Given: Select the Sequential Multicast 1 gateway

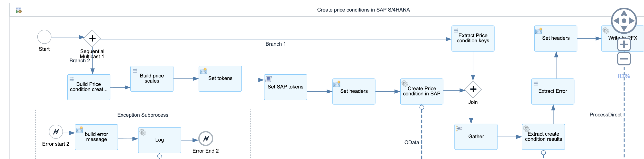Looking at the screenshot, I should point(92,38).
